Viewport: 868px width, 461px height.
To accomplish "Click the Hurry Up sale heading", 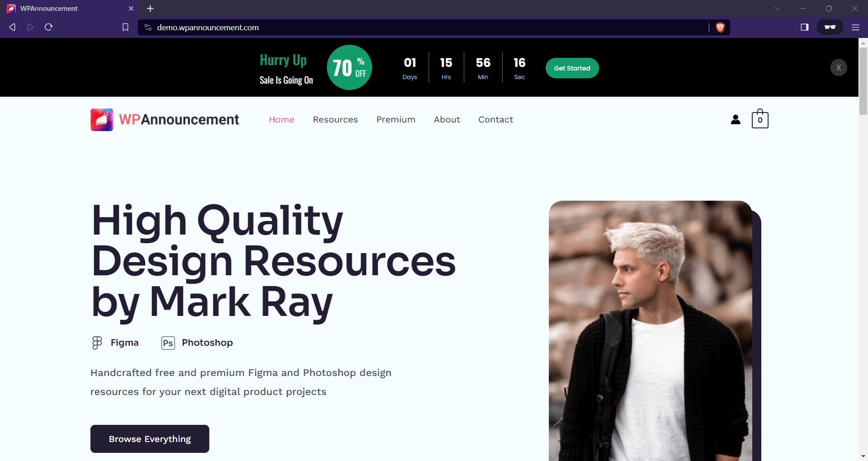I will 283,60.
